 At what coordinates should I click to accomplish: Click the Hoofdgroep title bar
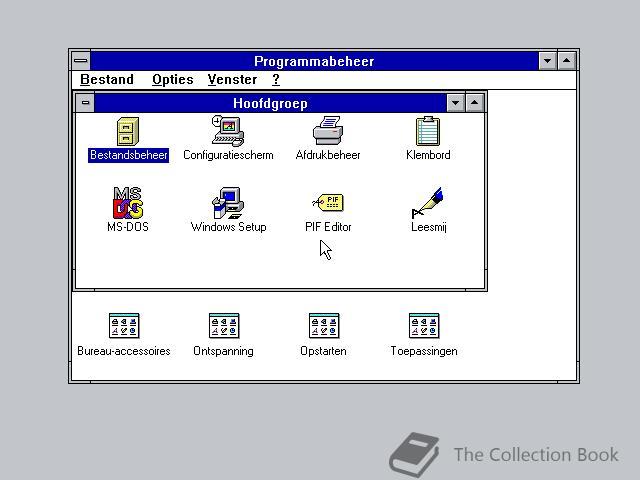[270, 103]
